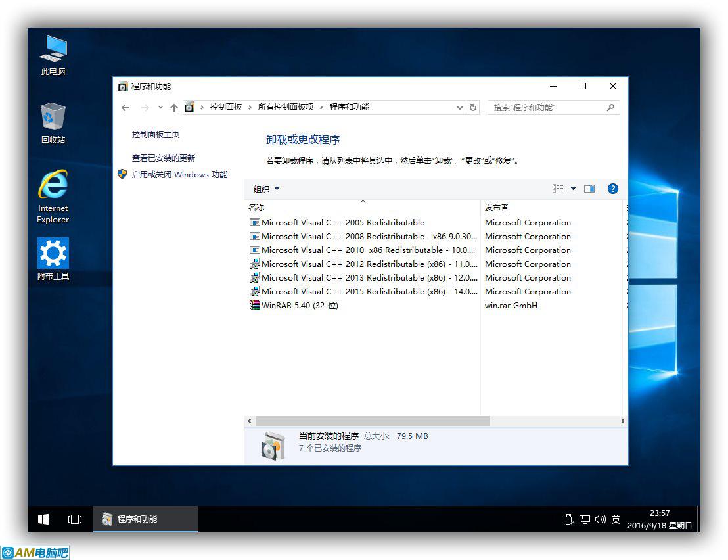This screenshot has width=728, height=560.
Task: Click the 英 input method indicator
Action: coord(616,519)
